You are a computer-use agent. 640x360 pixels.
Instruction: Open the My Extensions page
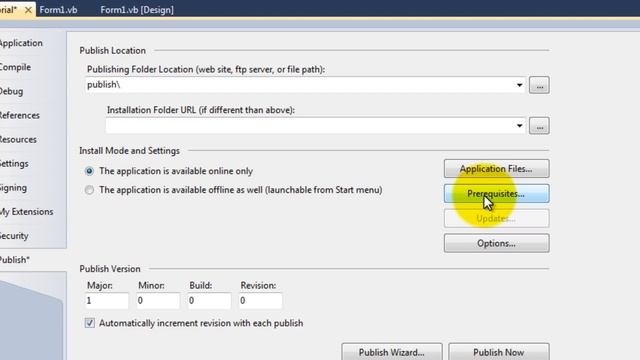[x=27, y=211]
